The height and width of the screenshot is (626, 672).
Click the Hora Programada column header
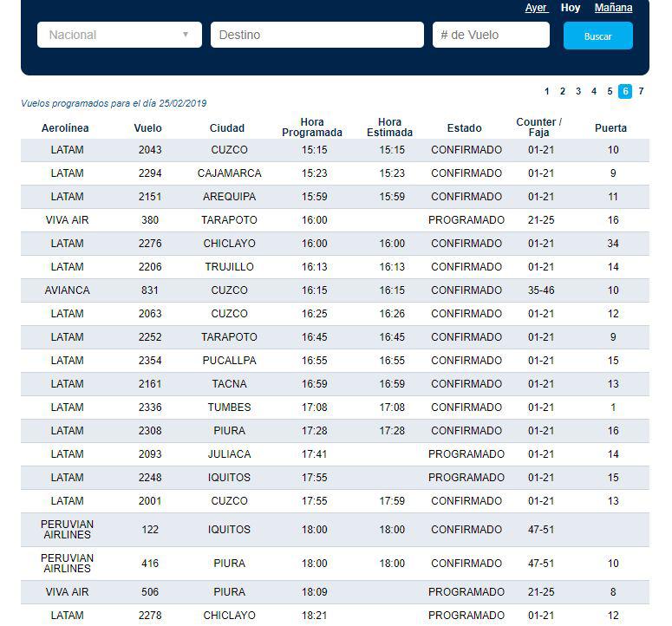point(312,127)
